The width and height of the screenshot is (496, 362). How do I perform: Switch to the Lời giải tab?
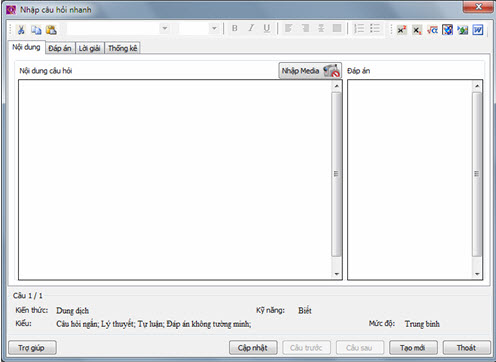[x=90, y=48]
